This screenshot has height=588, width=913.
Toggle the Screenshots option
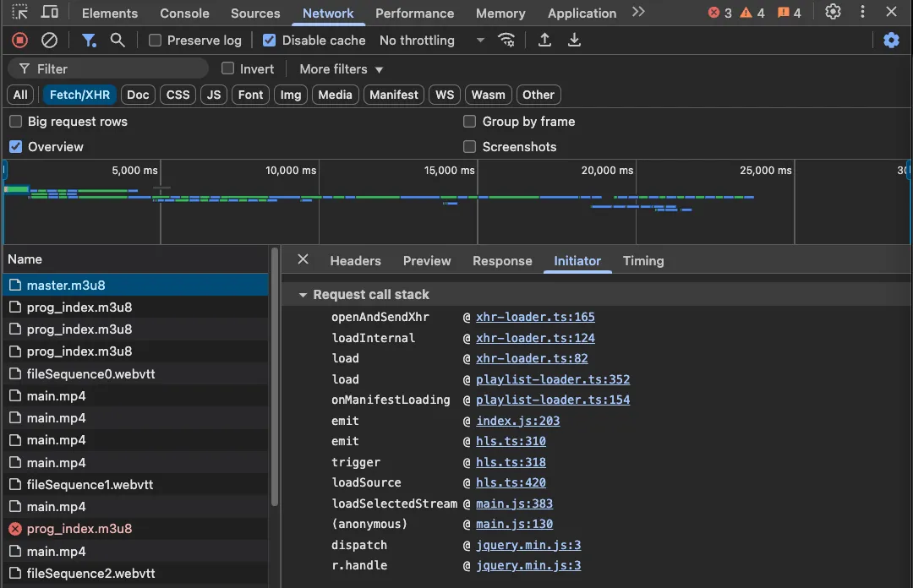(x=469, y=147)
